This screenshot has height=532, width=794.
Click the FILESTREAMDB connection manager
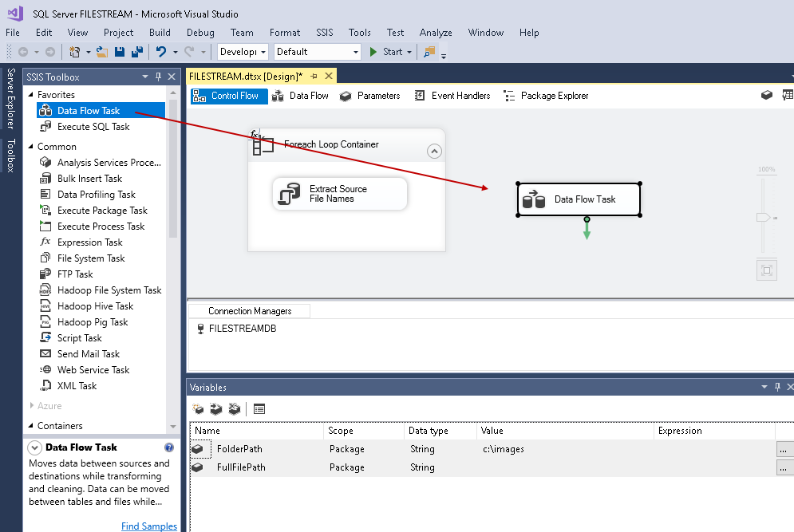236,329
